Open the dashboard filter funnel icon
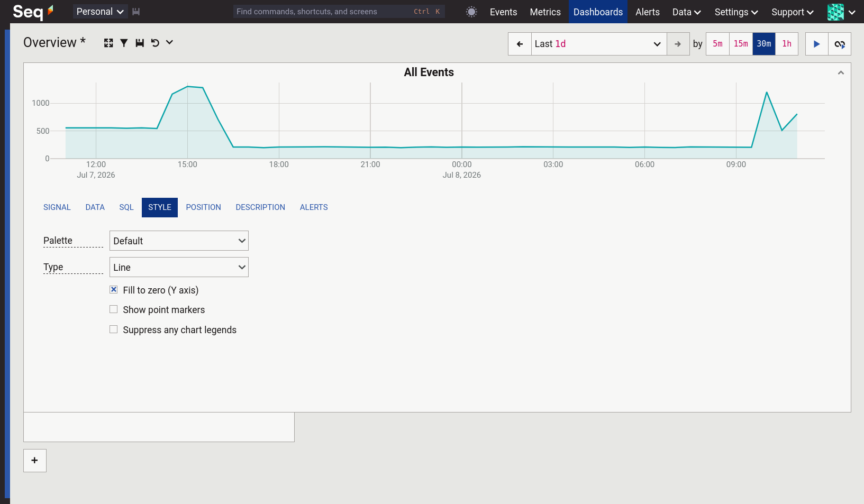The image size is (864, 504). click(x=124, y=43)
